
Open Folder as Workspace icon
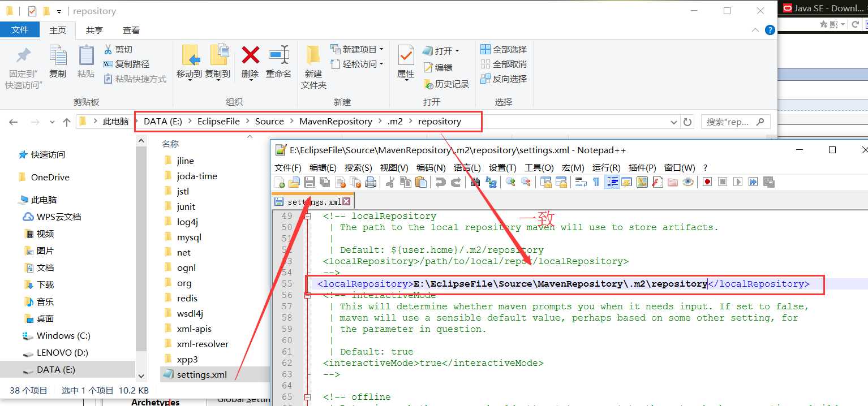(x=673, y=182)
